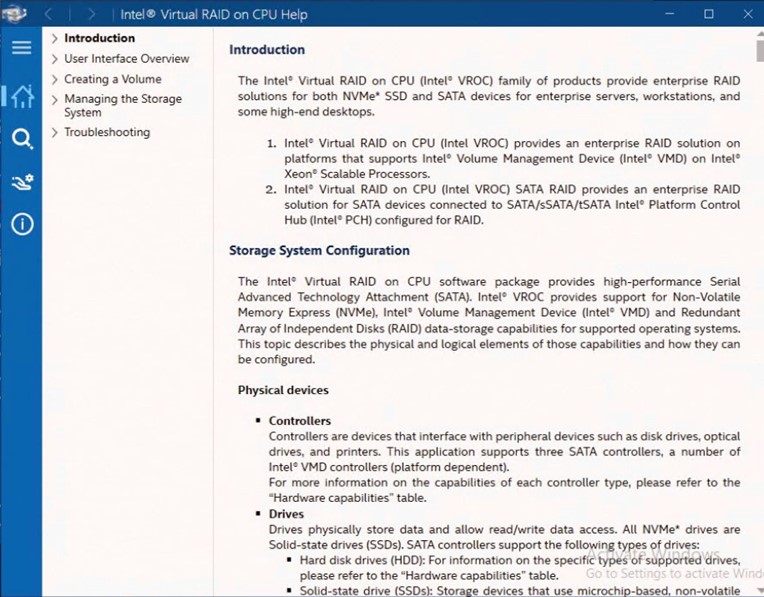Click the Physical devices subheading
This screenshot has width=764, height=597.
(283, 390)
